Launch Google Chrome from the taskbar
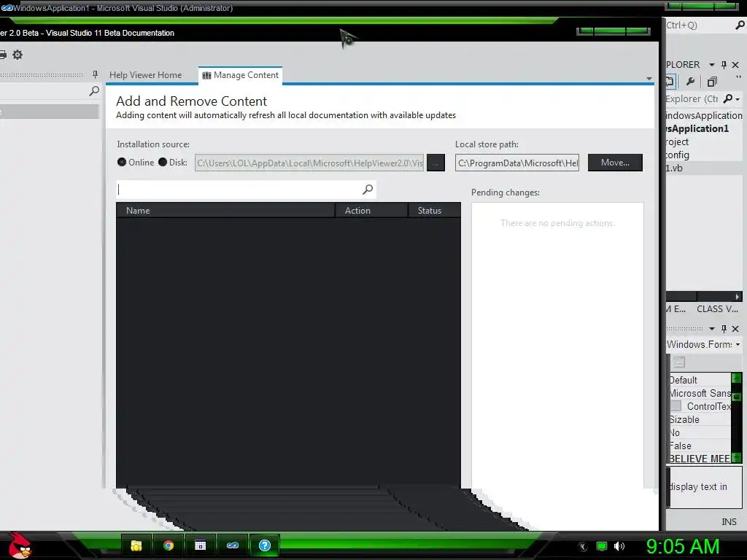Image resolution: width=747 pixels, height=560 pixels. 169,545
